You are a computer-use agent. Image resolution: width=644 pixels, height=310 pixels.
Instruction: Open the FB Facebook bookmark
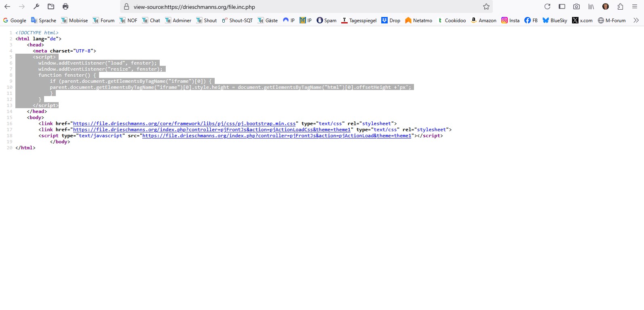tap(531, 20)
